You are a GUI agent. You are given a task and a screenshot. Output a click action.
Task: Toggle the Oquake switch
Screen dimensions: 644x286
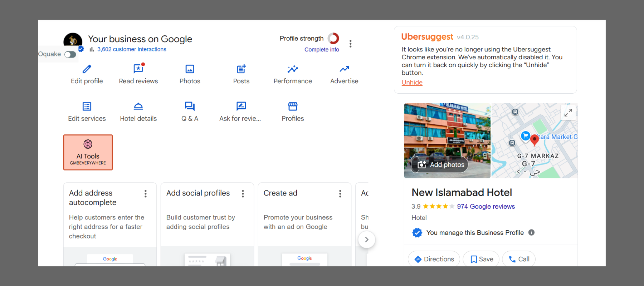click(70, 54)
